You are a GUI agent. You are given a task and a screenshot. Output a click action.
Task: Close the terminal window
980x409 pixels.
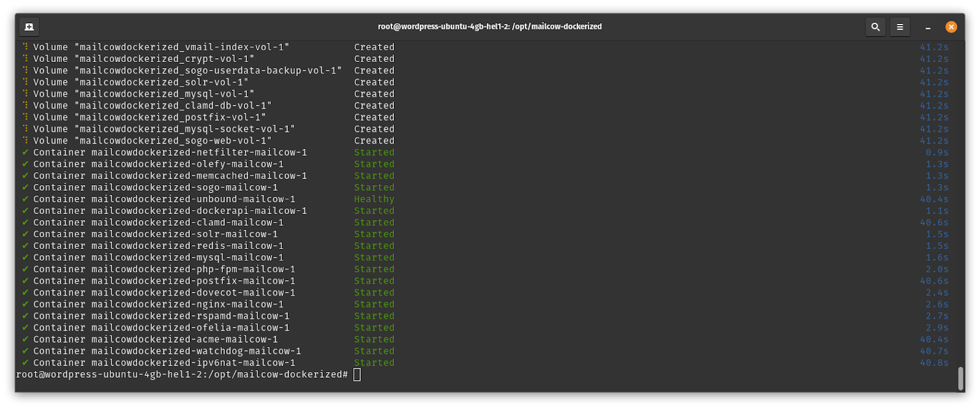pos(951,27)
